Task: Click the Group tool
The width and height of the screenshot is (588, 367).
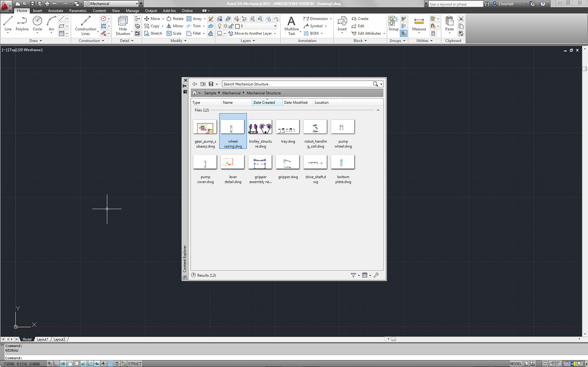Action: tap(394, 24)
